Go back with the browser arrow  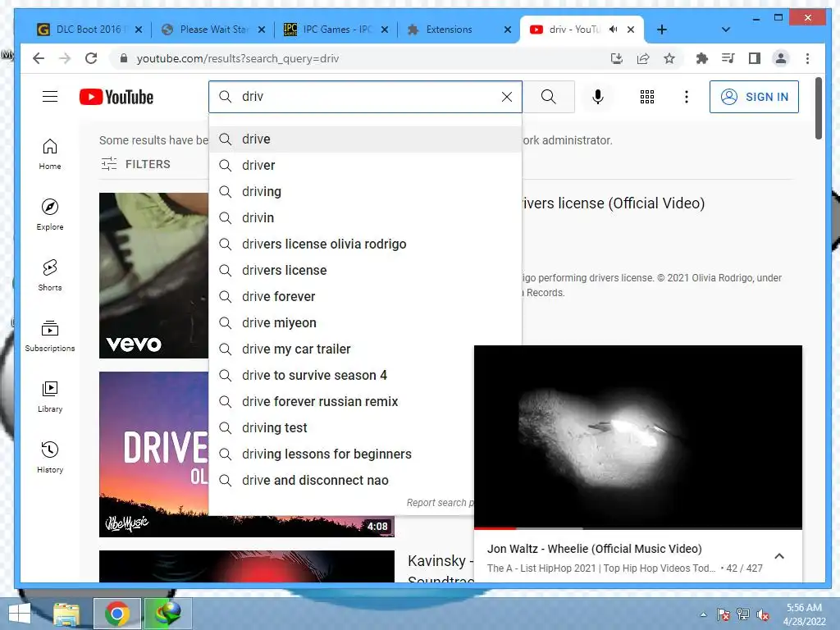[38, 58]
